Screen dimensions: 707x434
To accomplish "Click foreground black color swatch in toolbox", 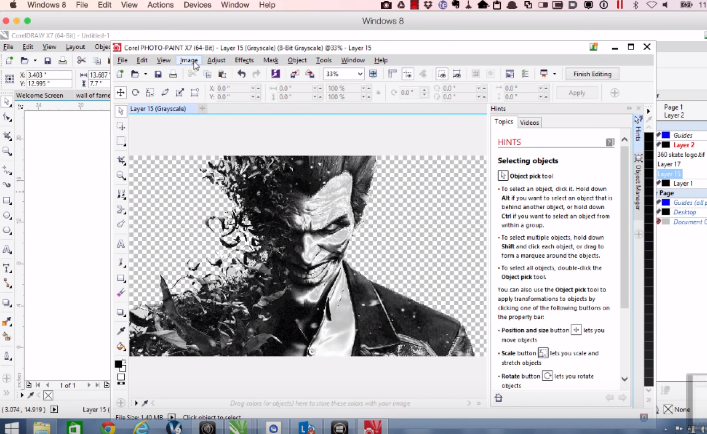I will [x=118, y=364].
